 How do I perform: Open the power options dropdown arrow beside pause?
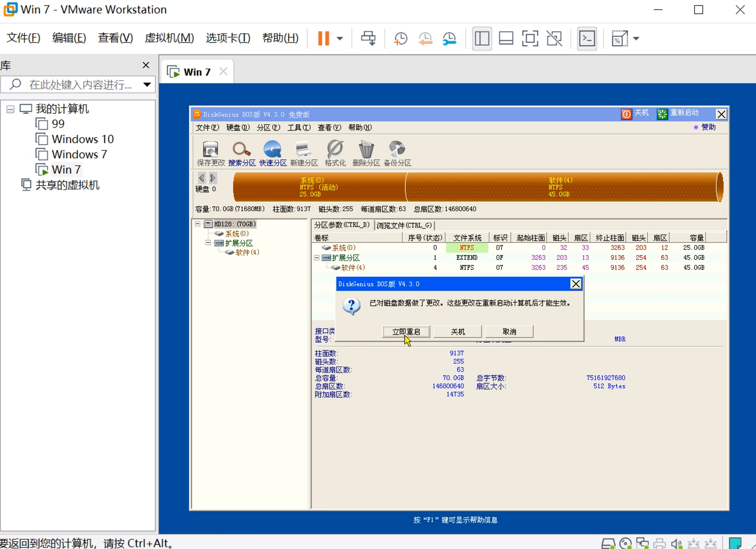[340, 39]
